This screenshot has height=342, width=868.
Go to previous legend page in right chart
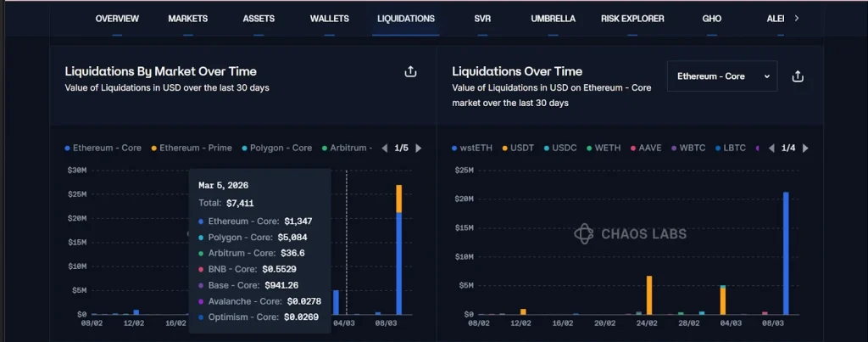771,149
